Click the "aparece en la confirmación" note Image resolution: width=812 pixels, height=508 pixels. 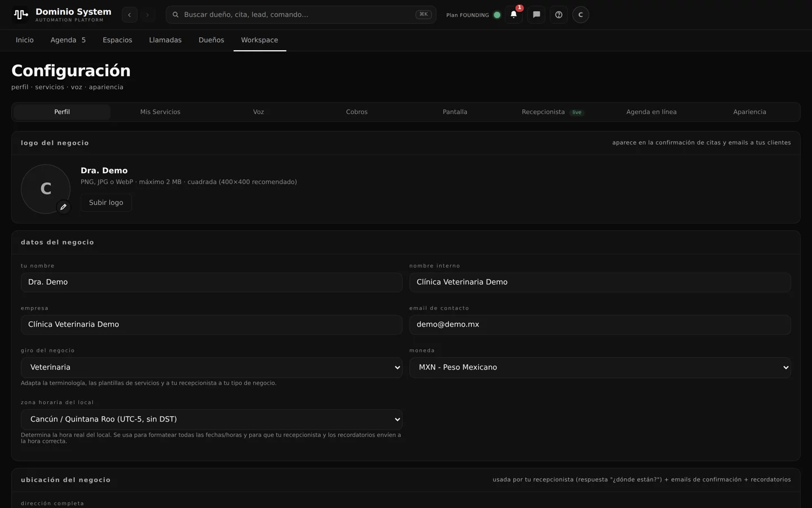[701, 143]
